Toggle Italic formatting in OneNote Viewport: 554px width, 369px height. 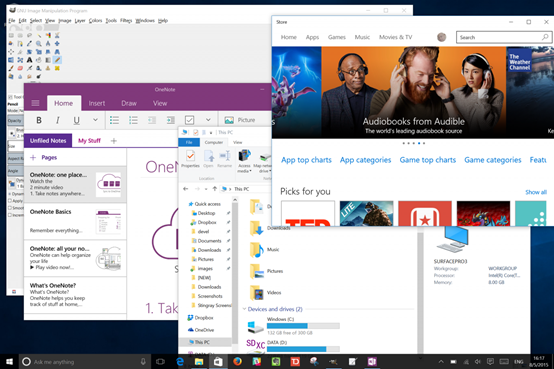point(58,120)
